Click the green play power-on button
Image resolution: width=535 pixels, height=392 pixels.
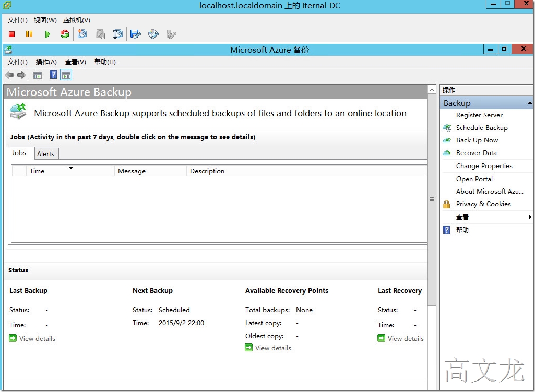47,34
